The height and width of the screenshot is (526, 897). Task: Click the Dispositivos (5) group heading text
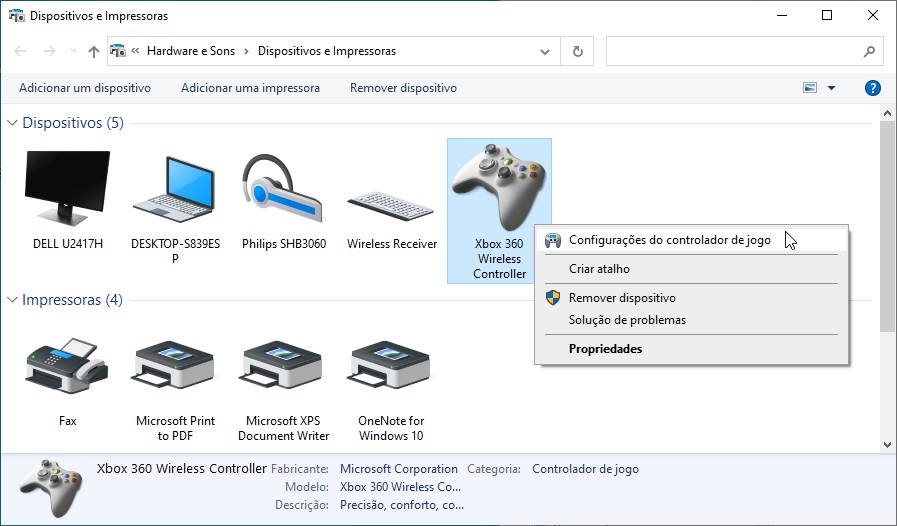[73, 122]
